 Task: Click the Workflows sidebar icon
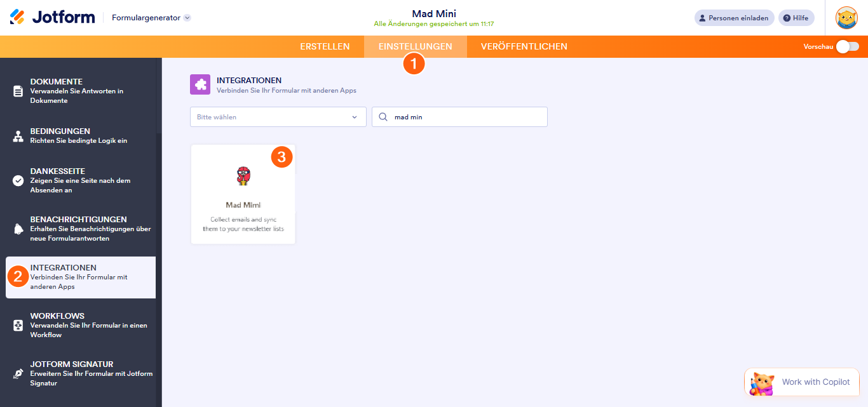coord(18,325)
